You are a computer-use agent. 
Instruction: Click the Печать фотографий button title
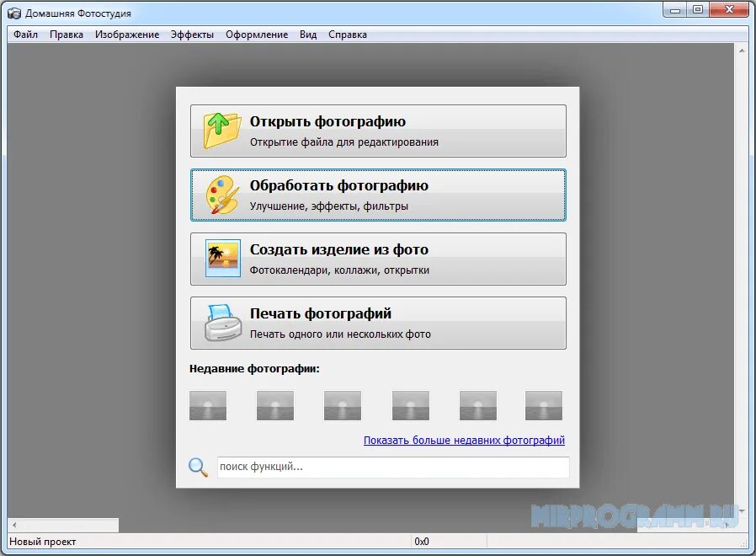click(x=321, y=313)
